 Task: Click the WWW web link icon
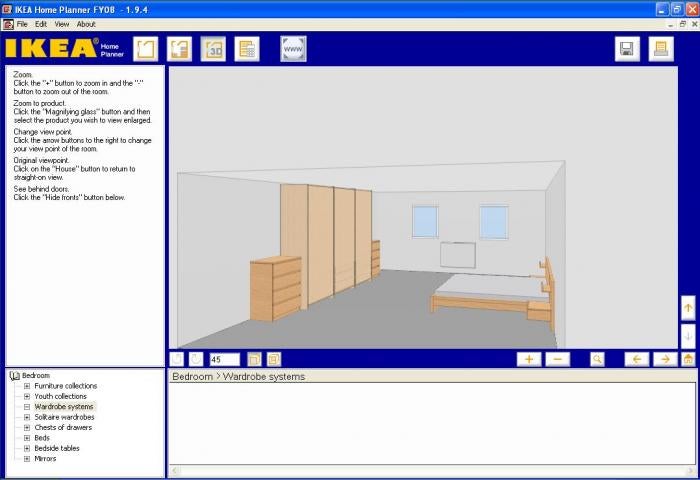coord(293,49)
